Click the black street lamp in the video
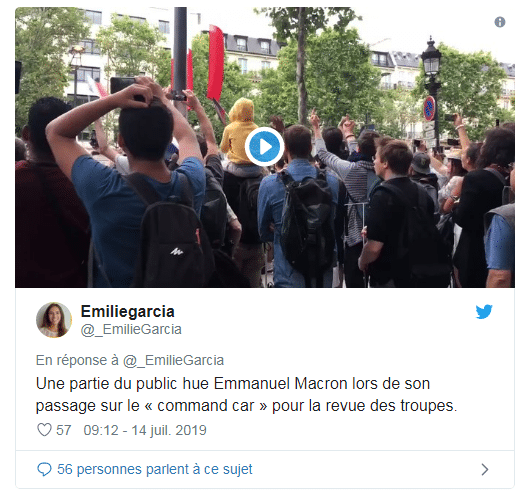524x497 pixels. click(431, 88)
